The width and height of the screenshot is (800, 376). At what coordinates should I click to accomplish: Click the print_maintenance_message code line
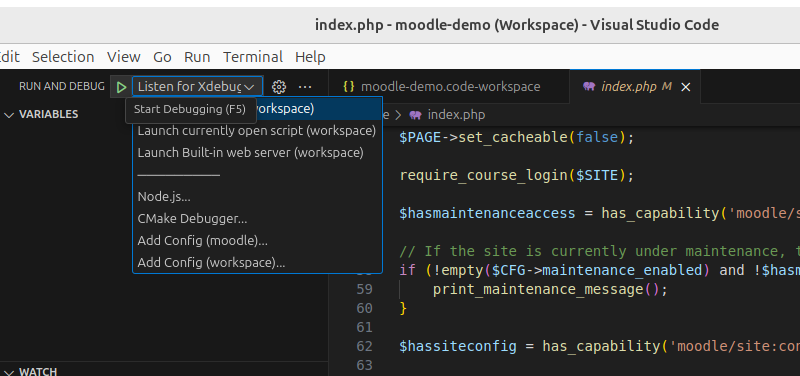550,289
